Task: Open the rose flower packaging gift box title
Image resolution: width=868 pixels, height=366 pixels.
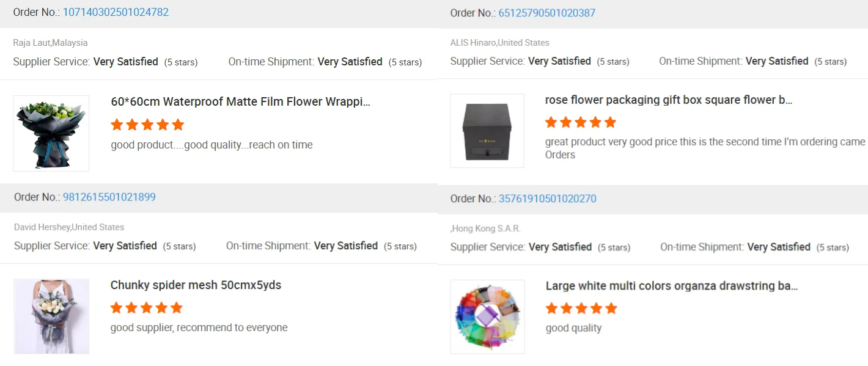Action: click(668, 100)
